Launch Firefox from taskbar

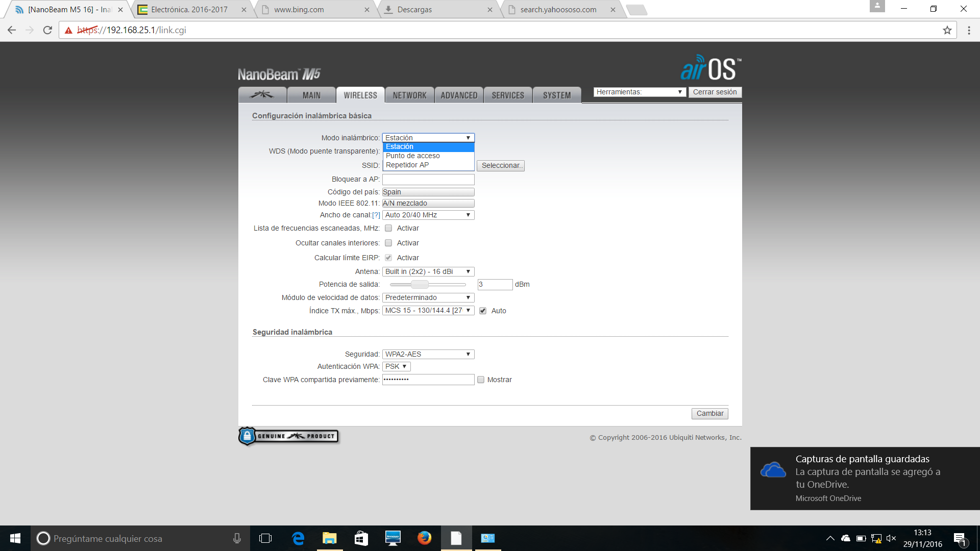pos(424,538)
